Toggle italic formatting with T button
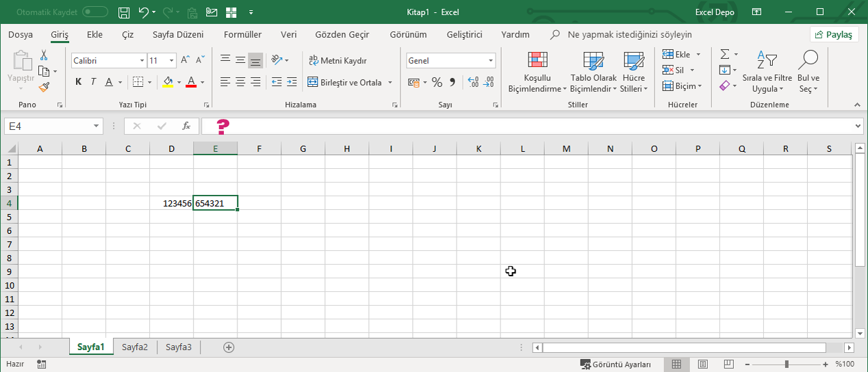 point(93,82)
